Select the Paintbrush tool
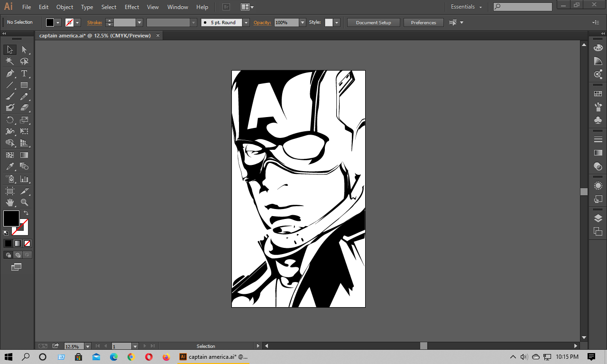This screenshot has height=364, width=607. (10, 96)
